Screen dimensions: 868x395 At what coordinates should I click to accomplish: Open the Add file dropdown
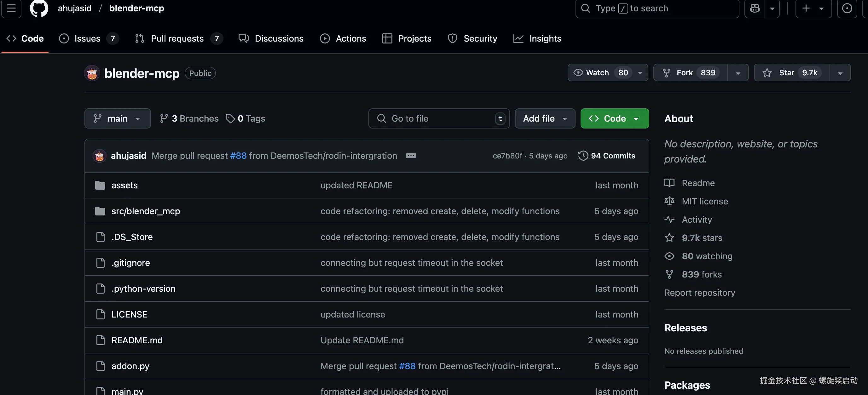pos(545,118)
